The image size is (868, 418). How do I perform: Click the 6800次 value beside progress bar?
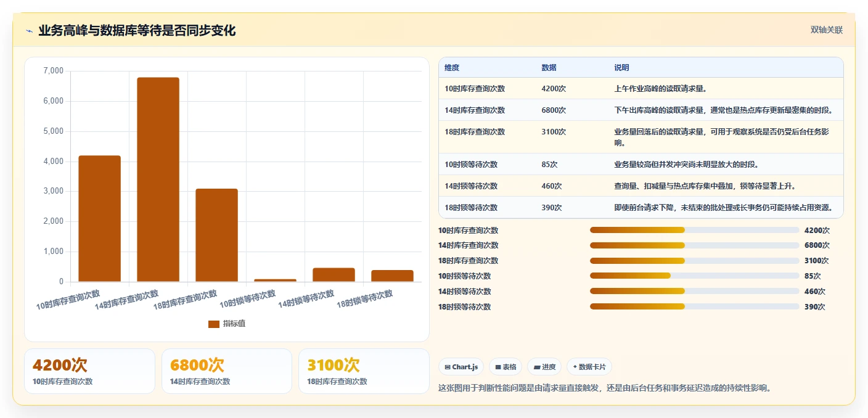pyautogui.click(x=817, y=245)
